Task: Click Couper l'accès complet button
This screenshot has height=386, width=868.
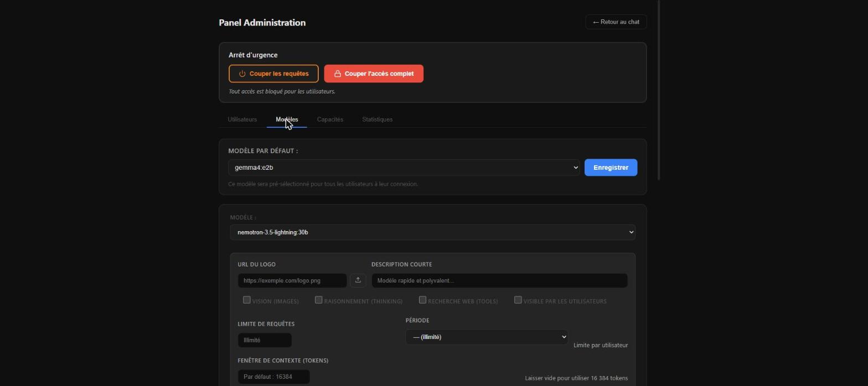Action: tap(374, 74)
